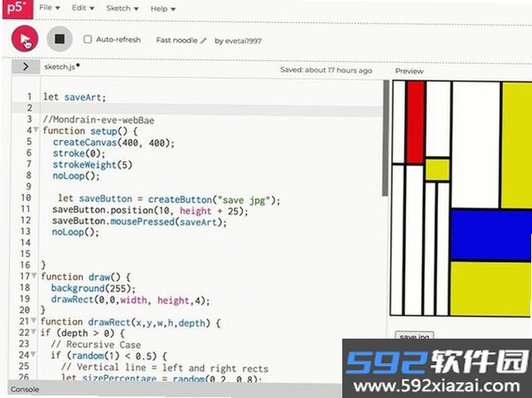
Task: Click the pencil icon to rename Fast noodle
Action: [x=203, y=41]
